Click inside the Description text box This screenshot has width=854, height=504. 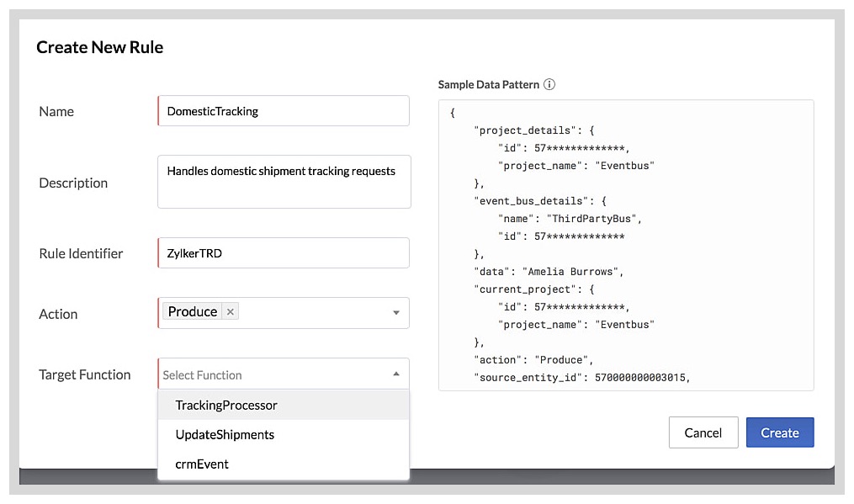point(284,181)
